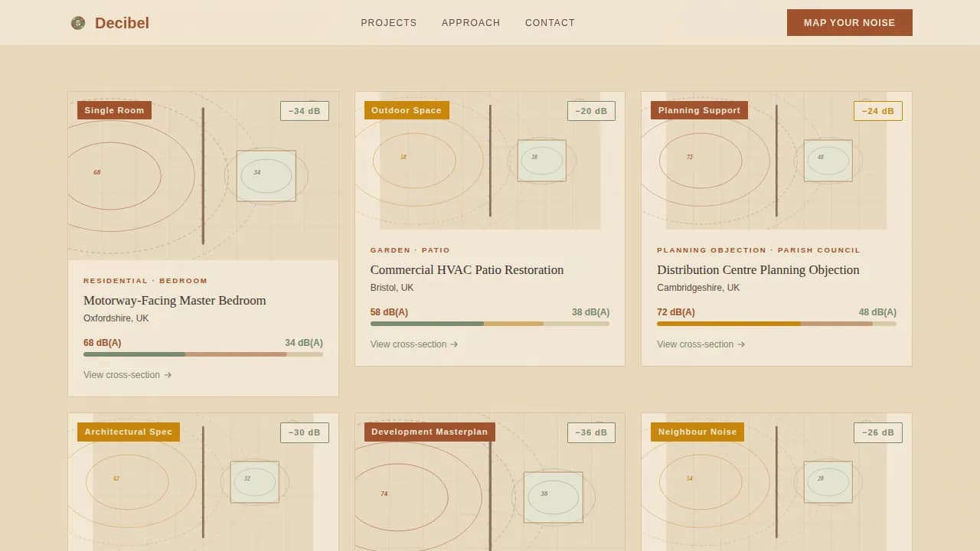980x551 pixels.
Task: Click the "38 dB(A)" value
Action: [591, 312]
